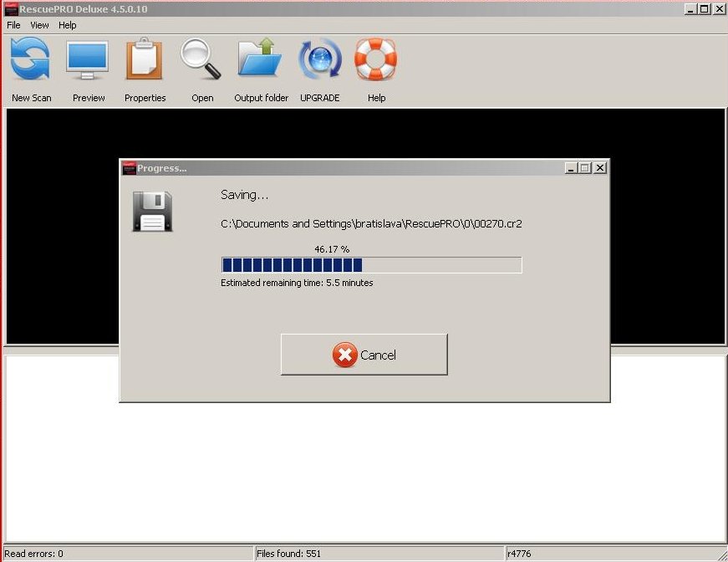Click the Files found status field

(378, 554)
